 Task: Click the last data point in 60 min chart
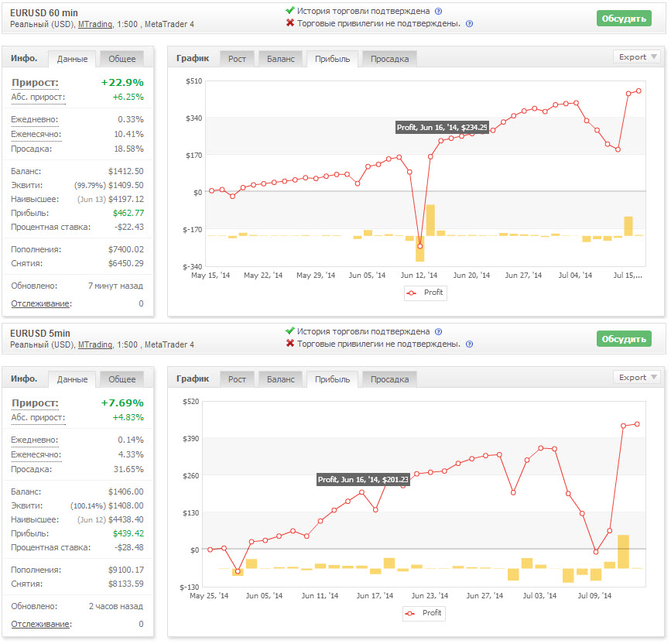click(638, 91)
